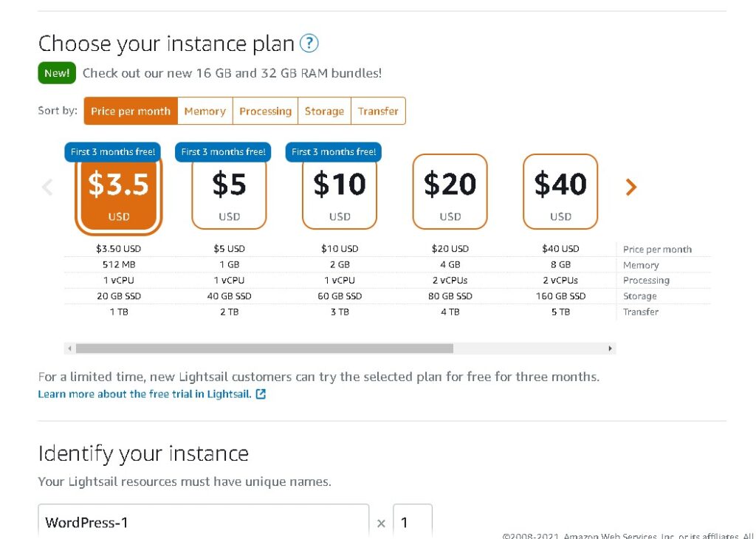
Task: Click the scrollbar's right arrow
Action: coord(611,348)
